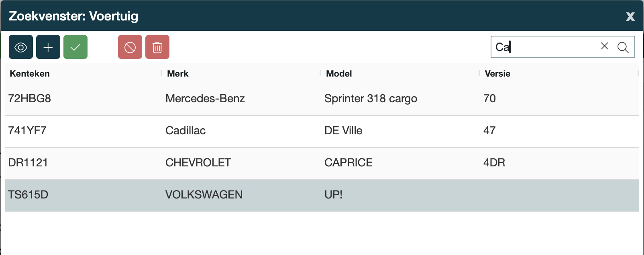
Task: Click the Versie value 47 cell
Action: 489,131
